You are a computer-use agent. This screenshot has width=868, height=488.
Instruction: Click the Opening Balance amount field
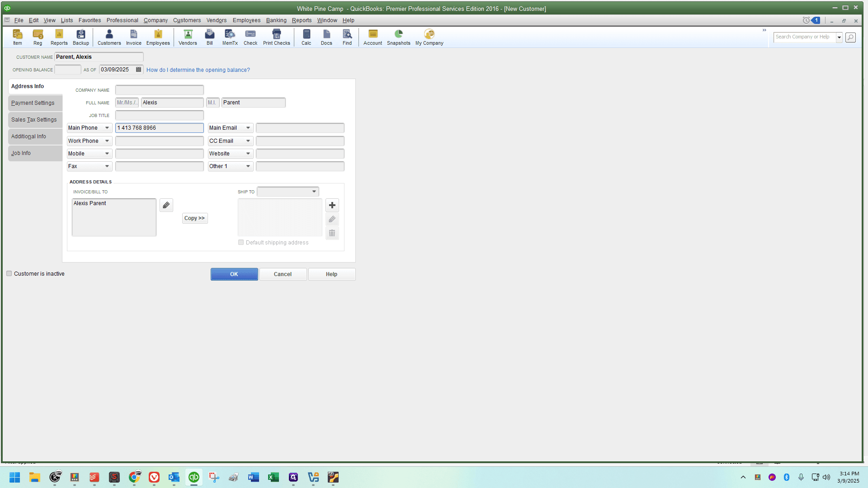pos(68,70)
